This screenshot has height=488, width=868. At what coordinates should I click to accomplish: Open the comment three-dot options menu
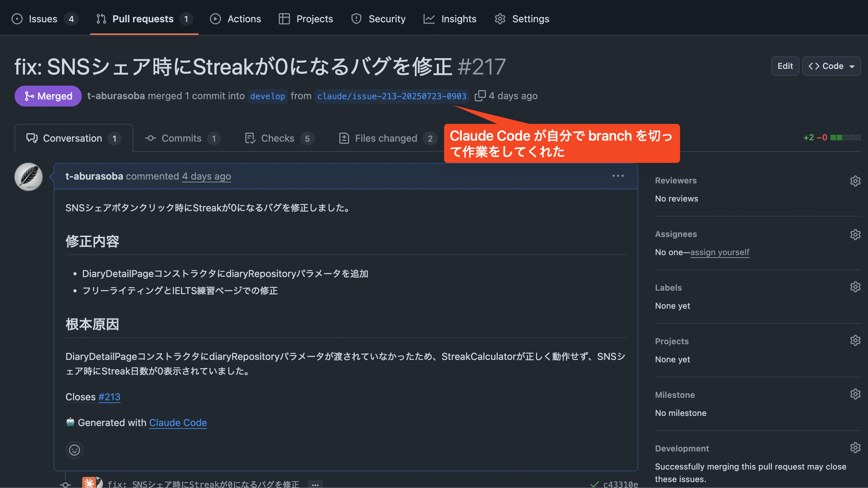618,176
